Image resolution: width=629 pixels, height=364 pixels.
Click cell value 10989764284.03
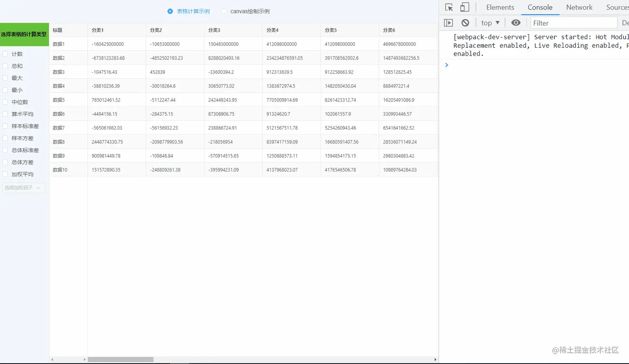[x=400, y=170]
